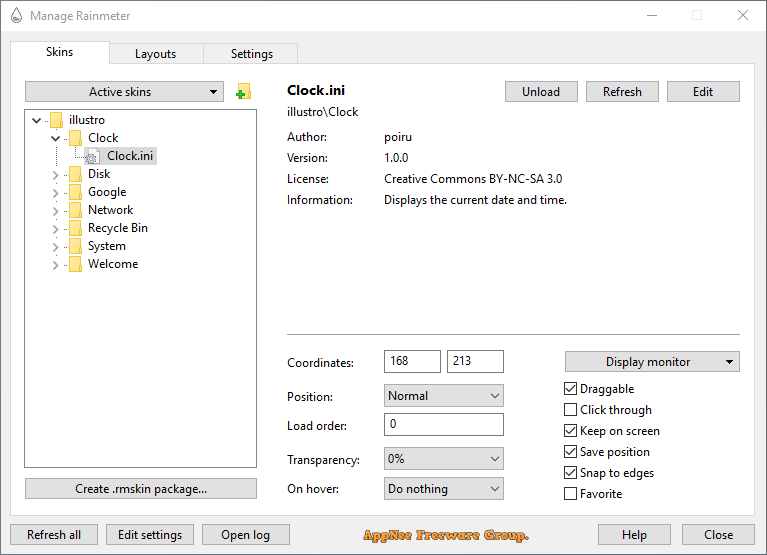
Task: Switch to the Skins tab
Action: tap(60, 52)
